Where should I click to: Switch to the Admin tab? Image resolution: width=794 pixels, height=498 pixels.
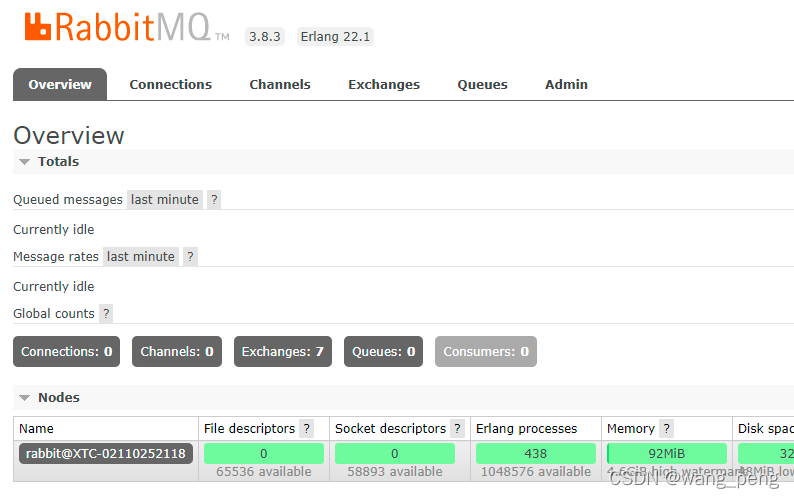[x=566, y=85]
